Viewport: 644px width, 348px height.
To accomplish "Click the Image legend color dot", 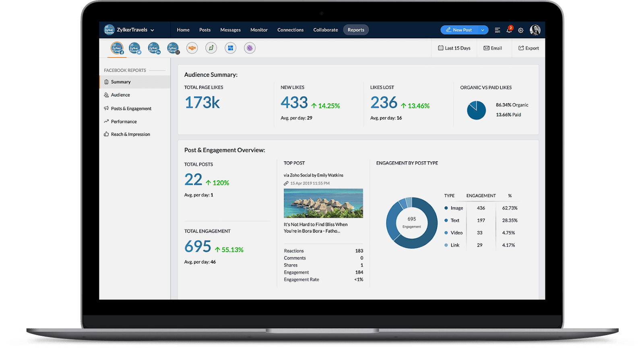I will pos(446,208).
